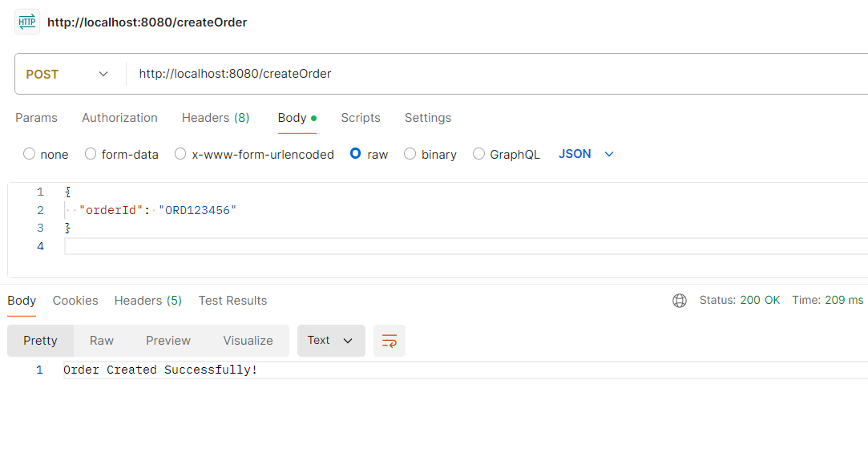Toggle the wrap lines icon in response

[390, 341]
